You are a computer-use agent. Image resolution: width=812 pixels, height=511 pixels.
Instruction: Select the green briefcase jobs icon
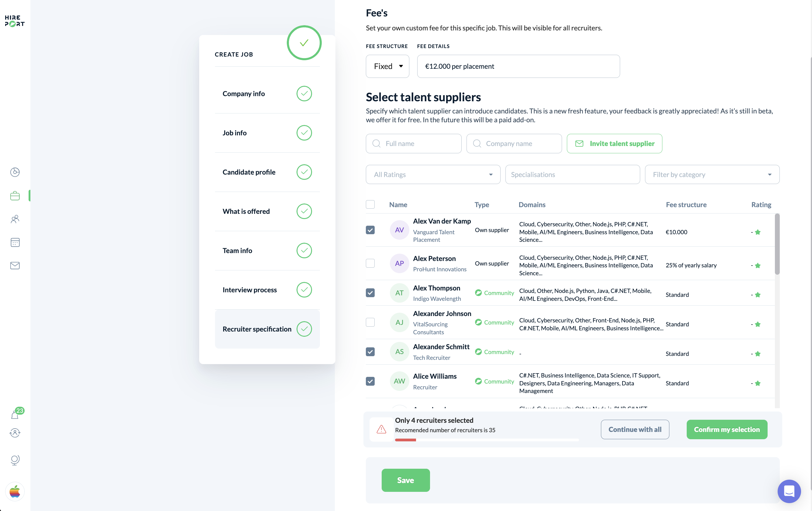point(15,196)
